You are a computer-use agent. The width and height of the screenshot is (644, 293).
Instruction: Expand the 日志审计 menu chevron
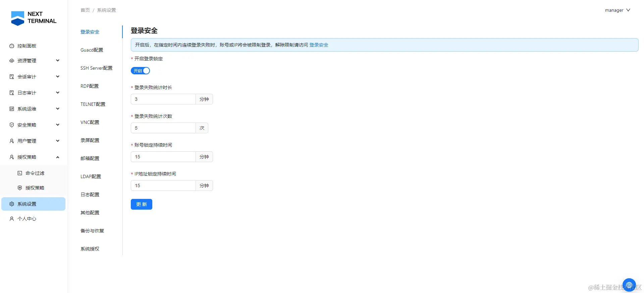(x=58, y=93)
